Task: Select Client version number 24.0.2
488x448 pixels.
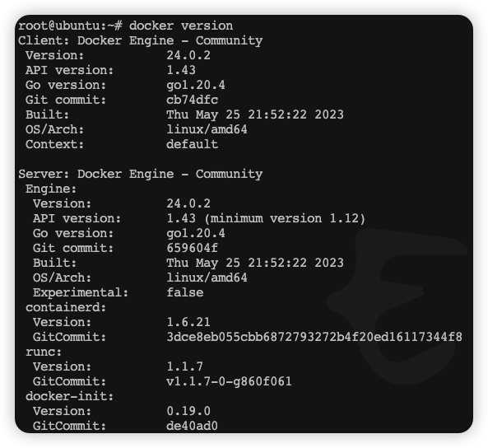Action: pos(188,55)
